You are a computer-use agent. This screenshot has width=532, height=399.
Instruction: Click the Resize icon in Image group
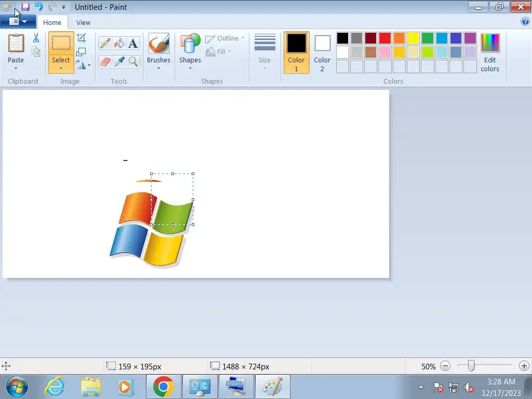click(81, 51)
